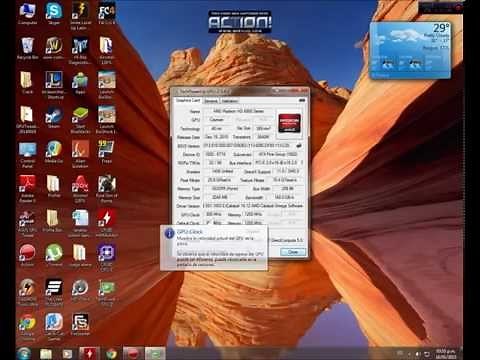Open the Computer desktop icon

coord(27,13)
